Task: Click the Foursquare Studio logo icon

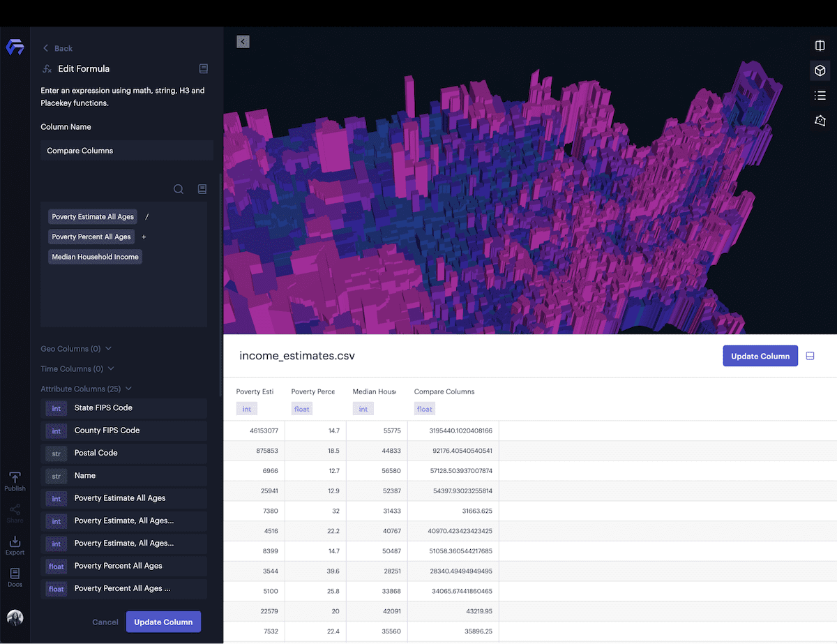Action: tap(15, 47)
